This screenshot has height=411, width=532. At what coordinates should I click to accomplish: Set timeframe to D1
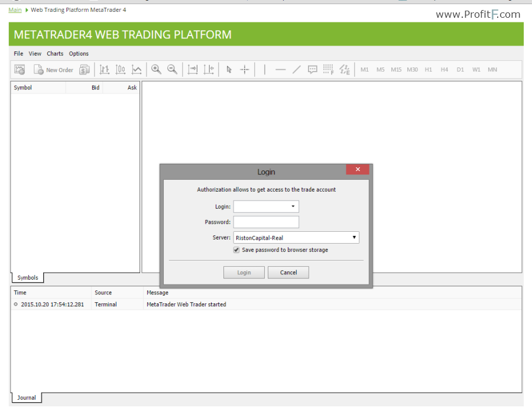460,70
